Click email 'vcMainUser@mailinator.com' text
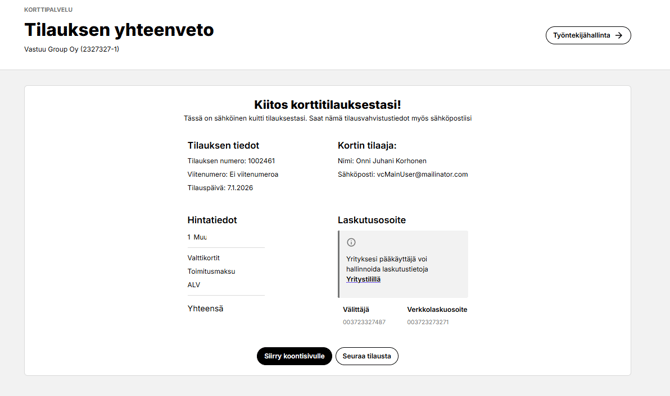Image resolution: width=670 pixels, height=396 pixels. (422, 174)
